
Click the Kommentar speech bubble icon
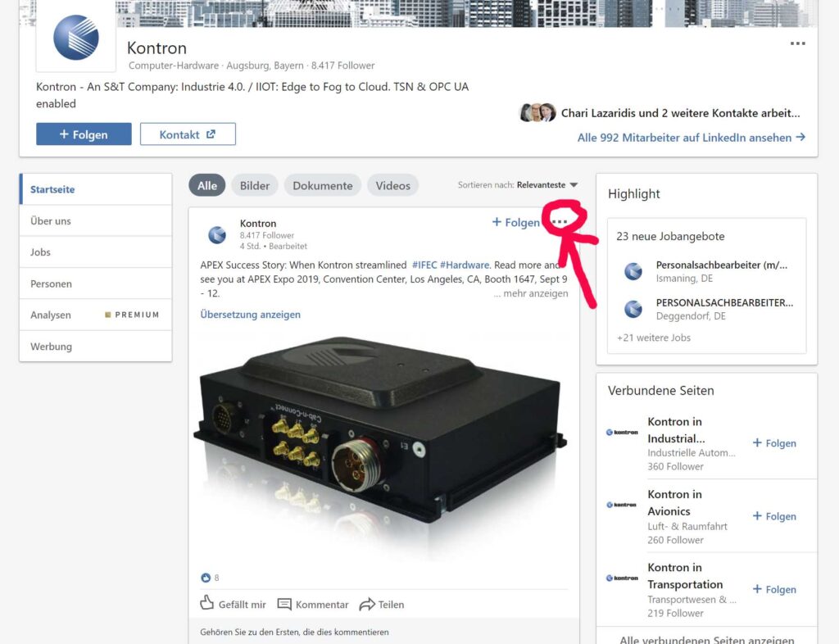(x=284, y=604)
